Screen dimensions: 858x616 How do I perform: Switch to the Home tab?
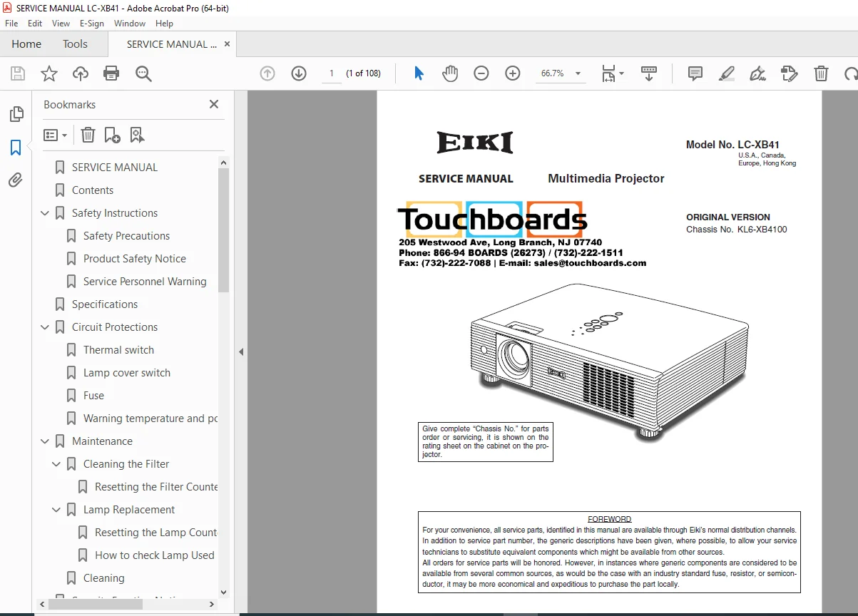[x=26, y=44]
